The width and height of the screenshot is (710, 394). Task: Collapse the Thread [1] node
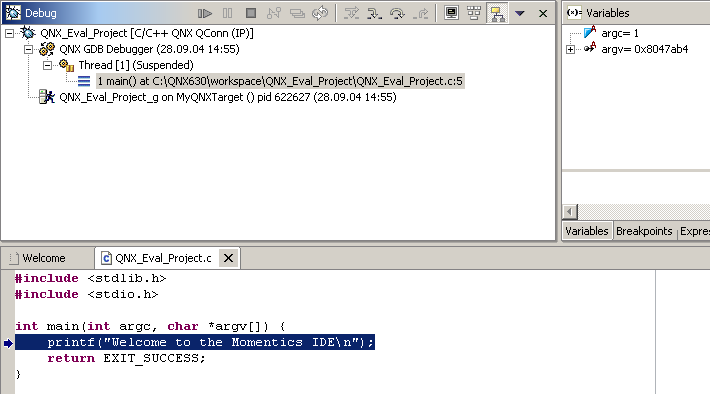[x=47, y=66]
